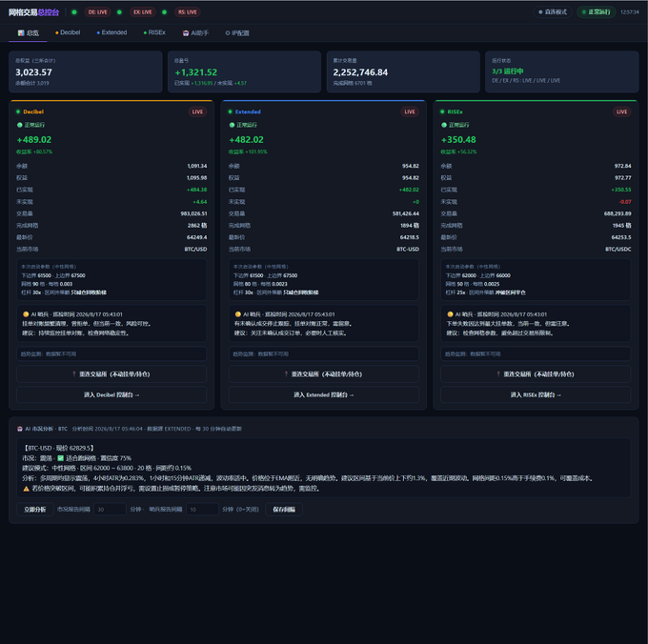Click the clock time 12:57:34
This screenshot has width=648, height=644.
click(629, 12)
